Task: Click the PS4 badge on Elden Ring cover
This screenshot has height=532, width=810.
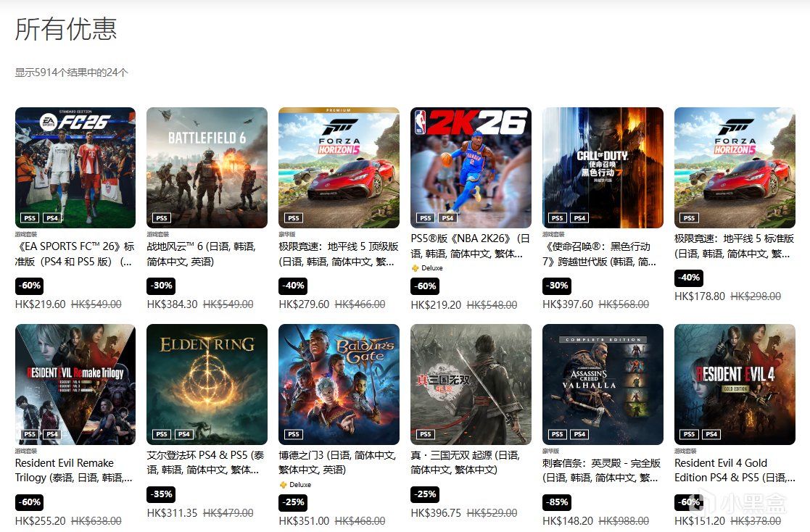Action: pos(184,434)
